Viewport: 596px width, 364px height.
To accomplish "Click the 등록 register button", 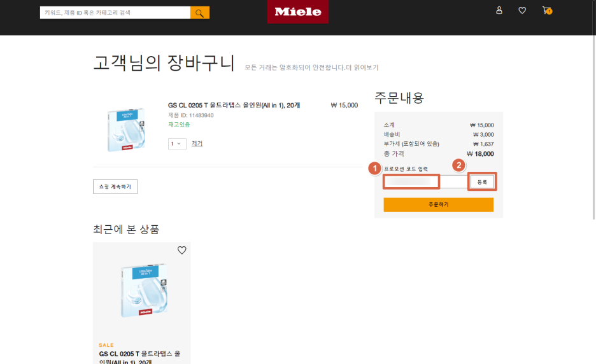I will [x=482, y=182].
